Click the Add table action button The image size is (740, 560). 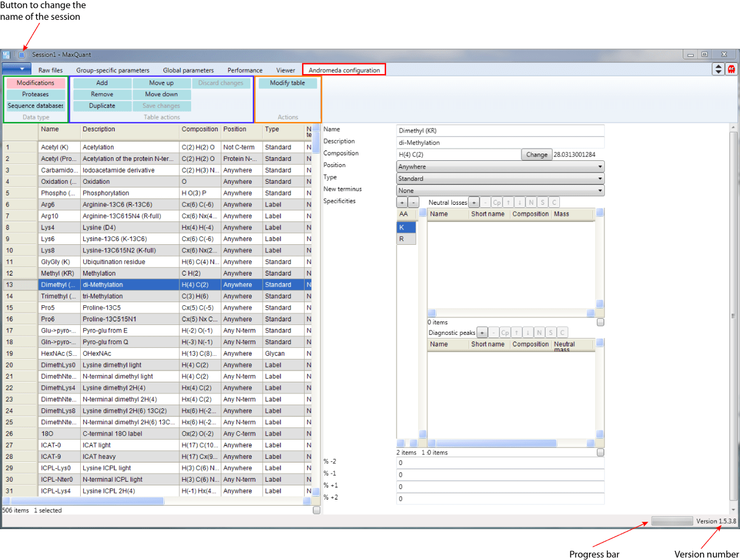pos(102,83)
